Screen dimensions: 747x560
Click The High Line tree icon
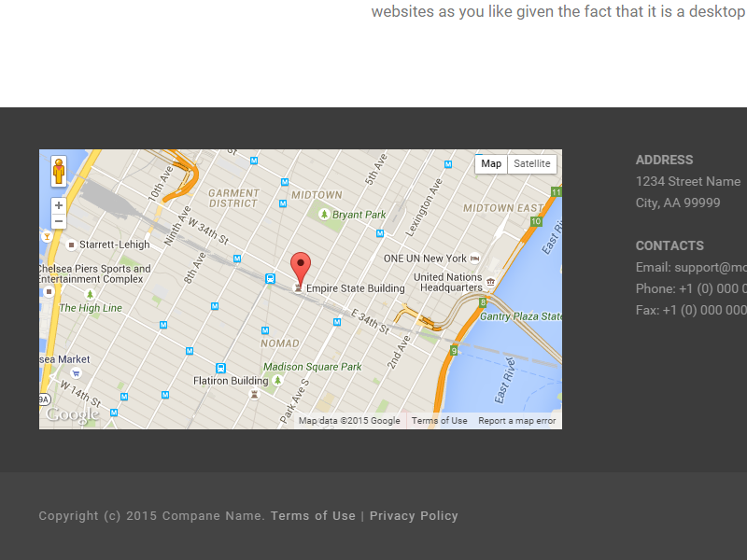[90, 295]
